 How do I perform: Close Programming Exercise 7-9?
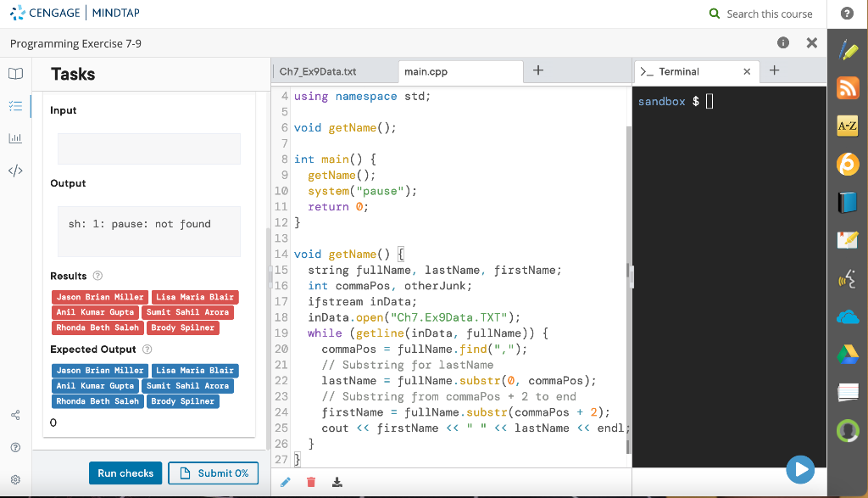pos(811,42)
